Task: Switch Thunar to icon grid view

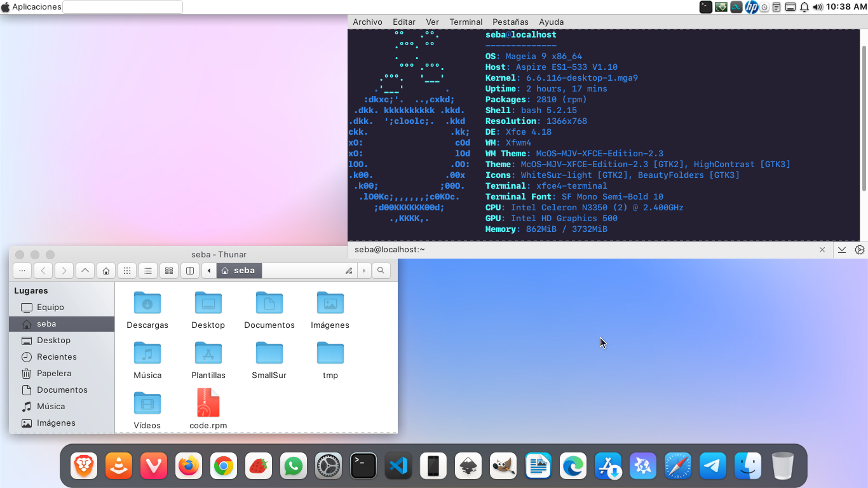Action: [127, 271]
